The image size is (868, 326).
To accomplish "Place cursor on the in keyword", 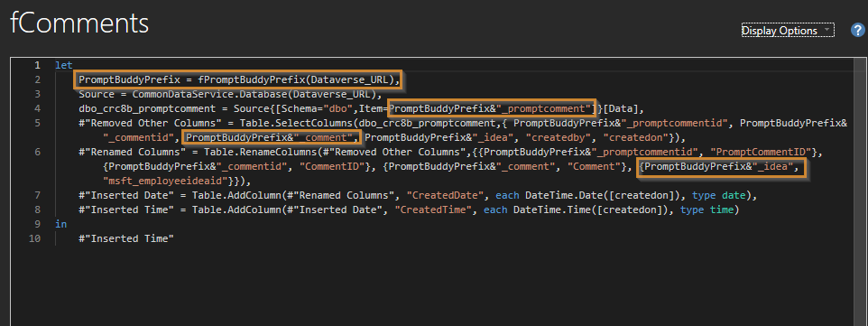I will (x=60, y=224).
